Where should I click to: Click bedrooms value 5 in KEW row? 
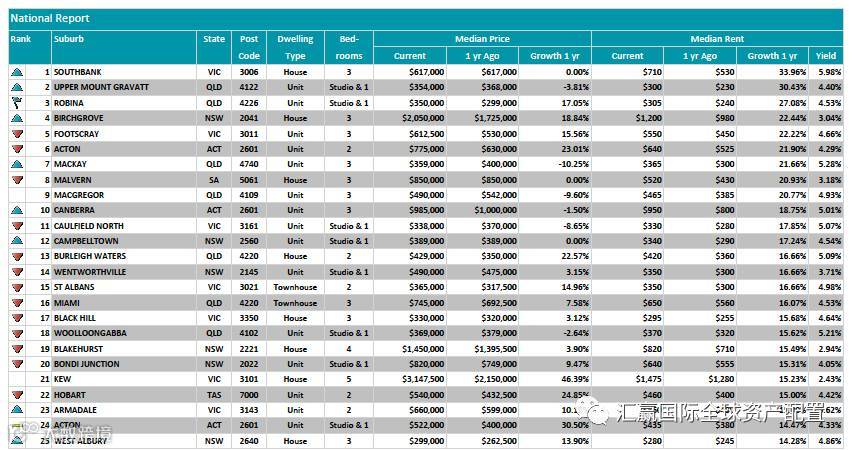click(349, 379)
